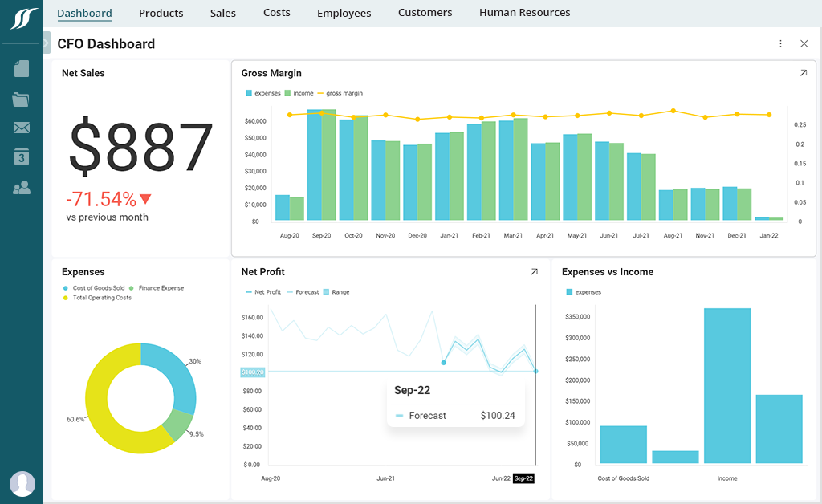Select the documents icon at top of sidebar

click(21, 68)
